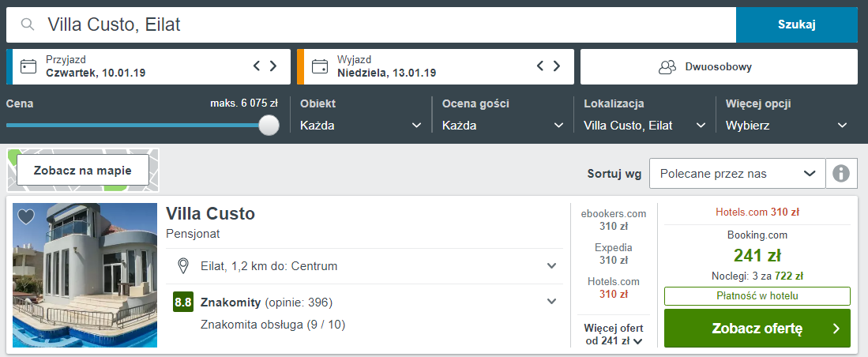Click the Cena price slider handle
Screen dimensions: 868x357
(x=269, y=125)
